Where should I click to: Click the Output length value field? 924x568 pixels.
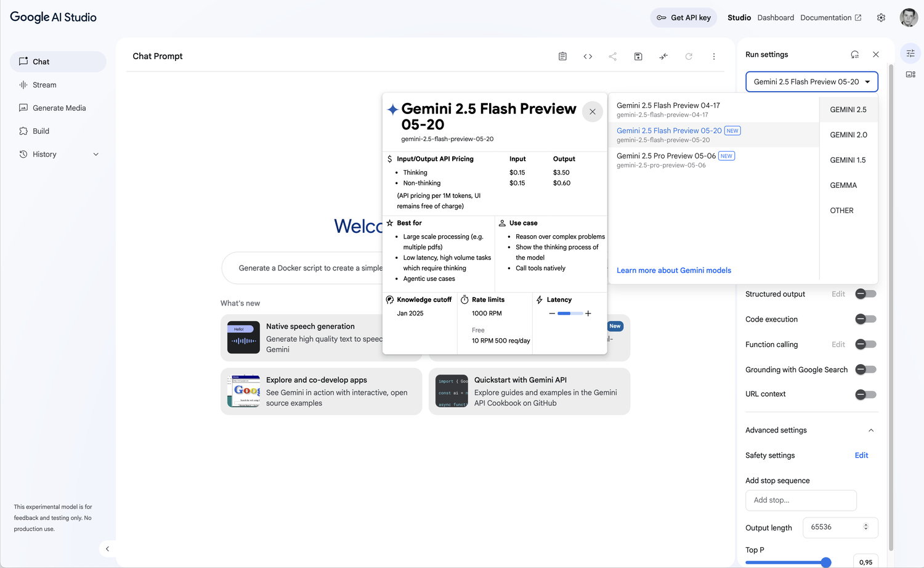(840, 527)
